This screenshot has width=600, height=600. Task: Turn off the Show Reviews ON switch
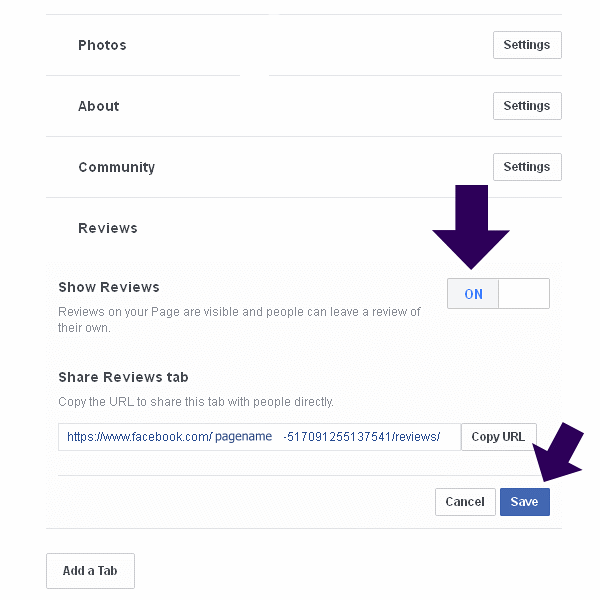[x=473, y=294]
